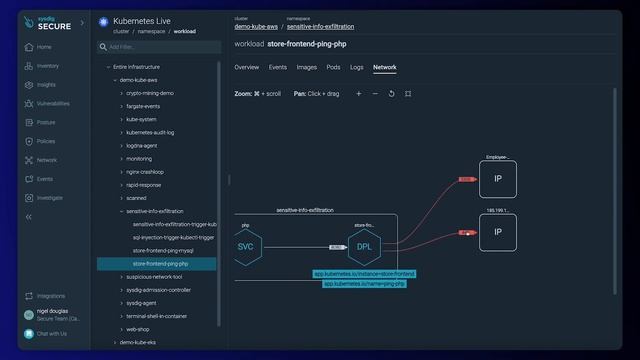Open the Events sidebar icon
640x360 pixels.
(x=29, y=179)
